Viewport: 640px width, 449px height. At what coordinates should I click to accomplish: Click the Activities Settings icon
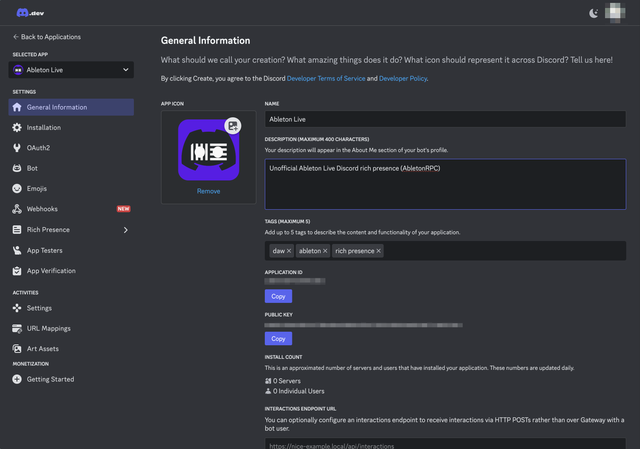click(x=17, y=308)
